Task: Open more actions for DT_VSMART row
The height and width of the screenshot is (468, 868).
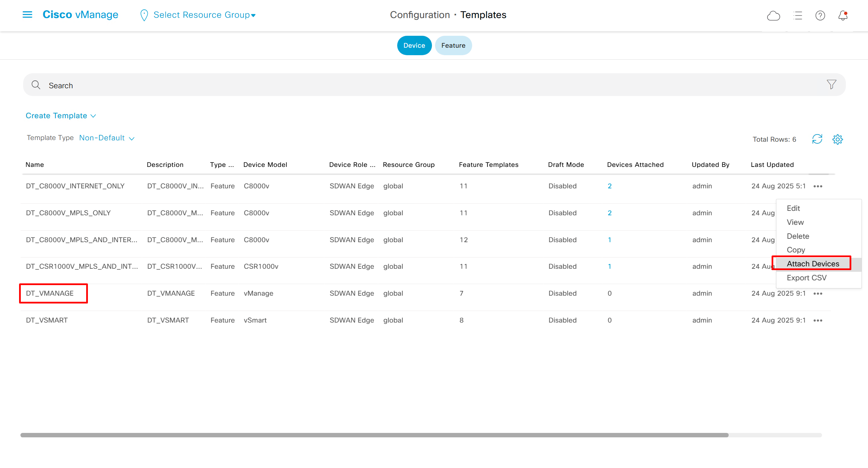Action: 818,321
